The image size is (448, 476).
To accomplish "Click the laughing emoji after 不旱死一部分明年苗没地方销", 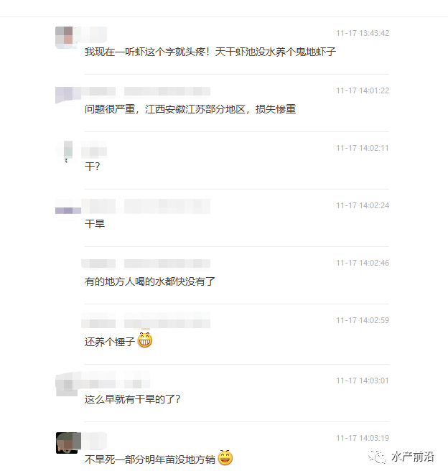I will 225,457.
